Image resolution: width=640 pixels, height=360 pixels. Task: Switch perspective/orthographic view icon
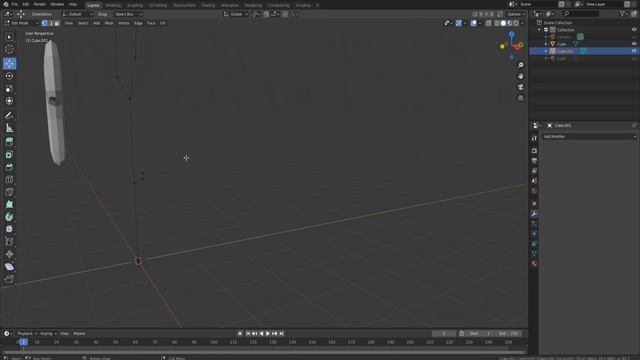521,98
